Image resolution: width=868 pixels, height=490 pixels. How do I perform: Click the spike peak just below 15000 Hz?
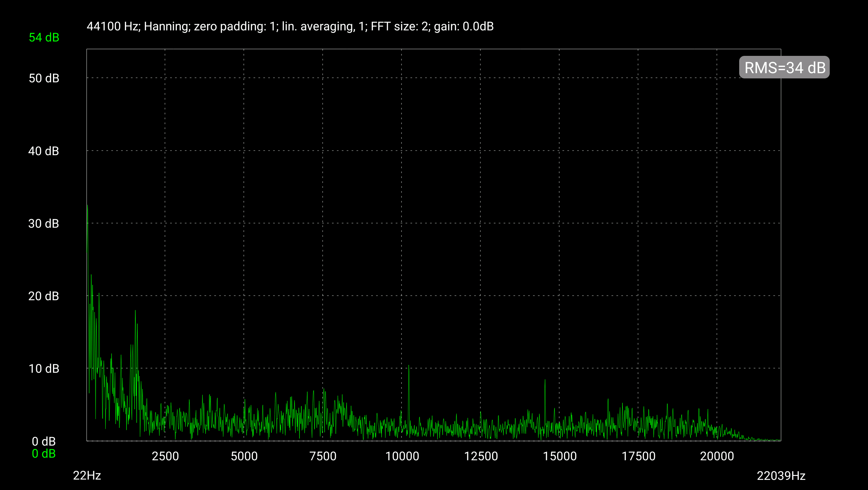coord(545,381)
